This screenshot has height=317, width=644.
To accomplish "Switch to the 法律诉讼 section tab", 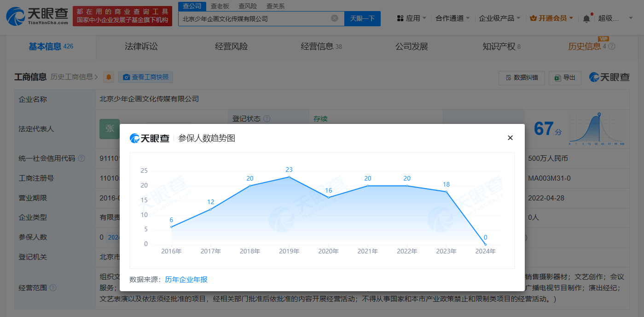I will 141,47.
